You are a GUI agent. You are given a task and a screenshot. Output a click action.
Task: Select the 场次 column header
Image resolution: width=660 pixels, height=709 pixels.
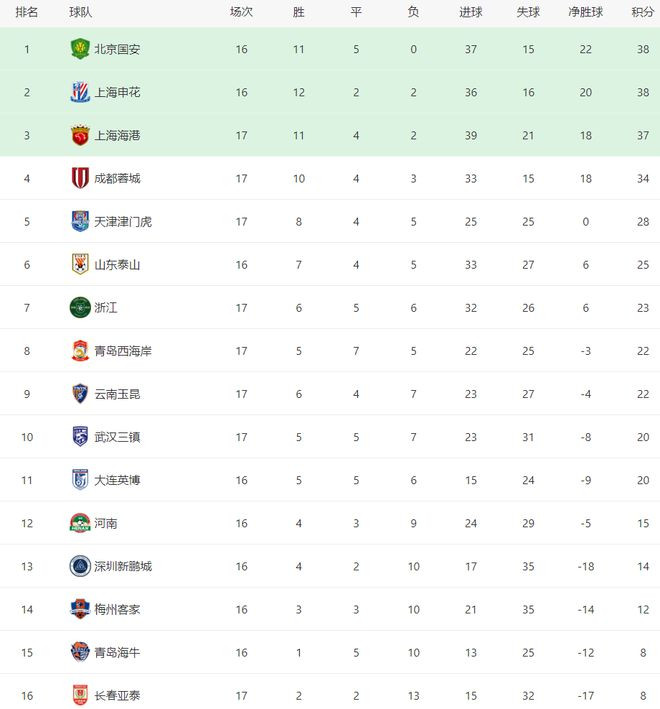click(241, 12)
